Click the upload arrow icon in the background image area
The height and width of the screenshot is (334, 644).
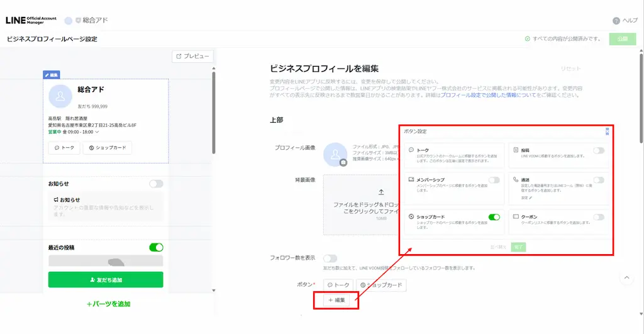pos(381,192)
